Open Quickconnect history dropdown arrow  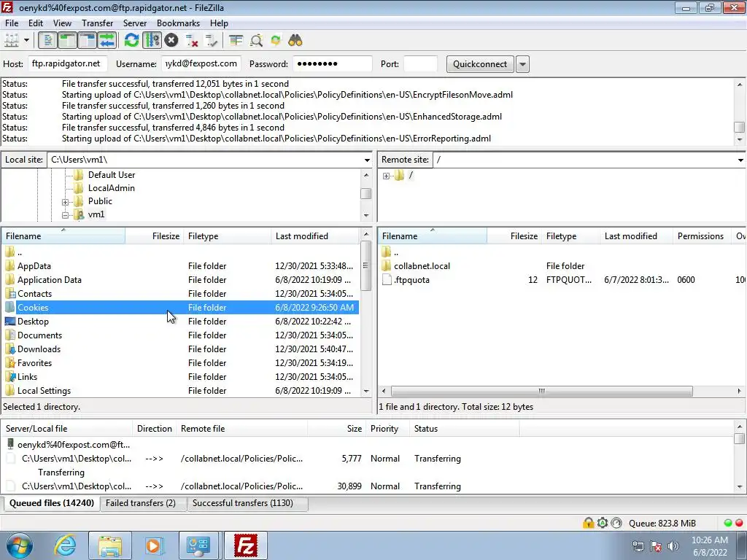522,64
